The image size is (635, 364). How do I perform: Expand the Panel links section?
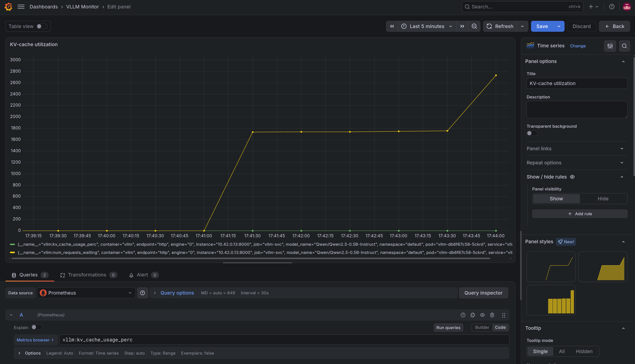577,149
